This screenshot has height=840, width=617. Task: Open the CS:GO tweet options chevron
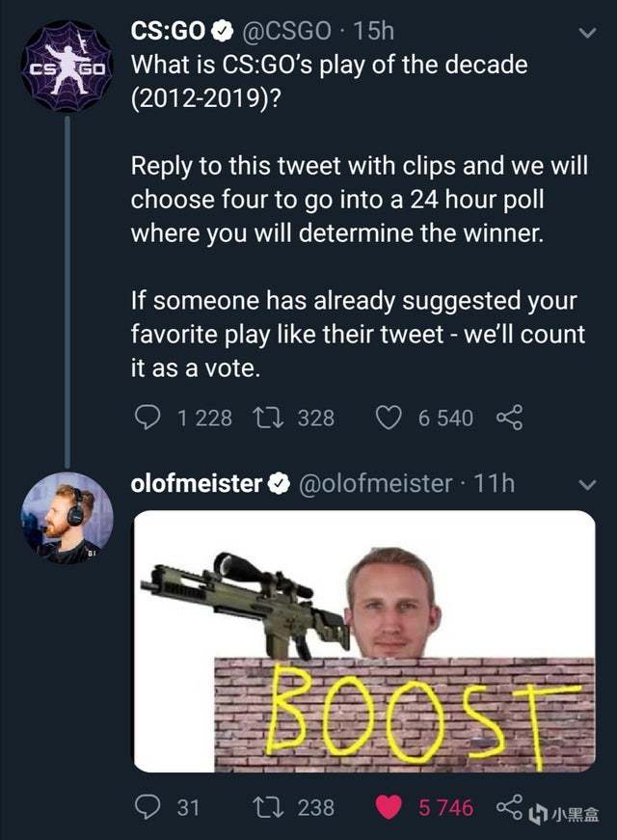(x=585, y=34)
